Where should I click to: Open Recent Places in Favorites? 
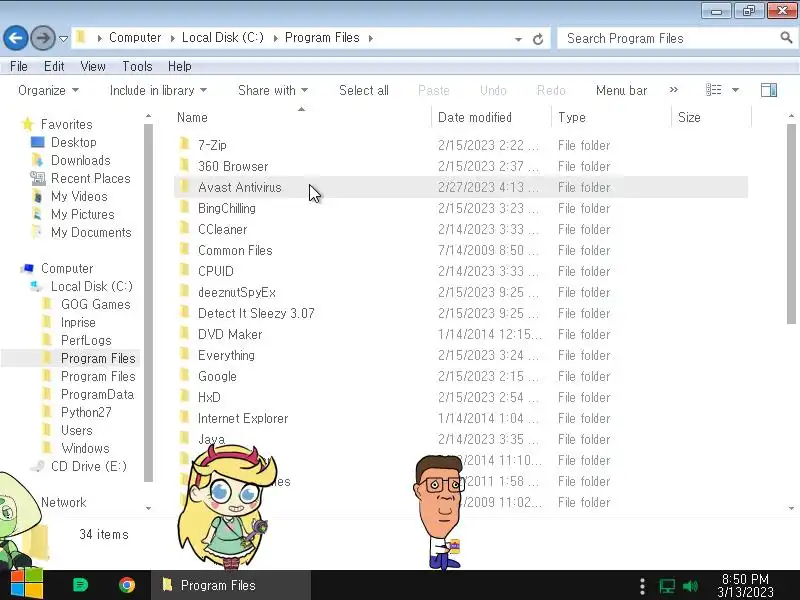tap(91, 179)
